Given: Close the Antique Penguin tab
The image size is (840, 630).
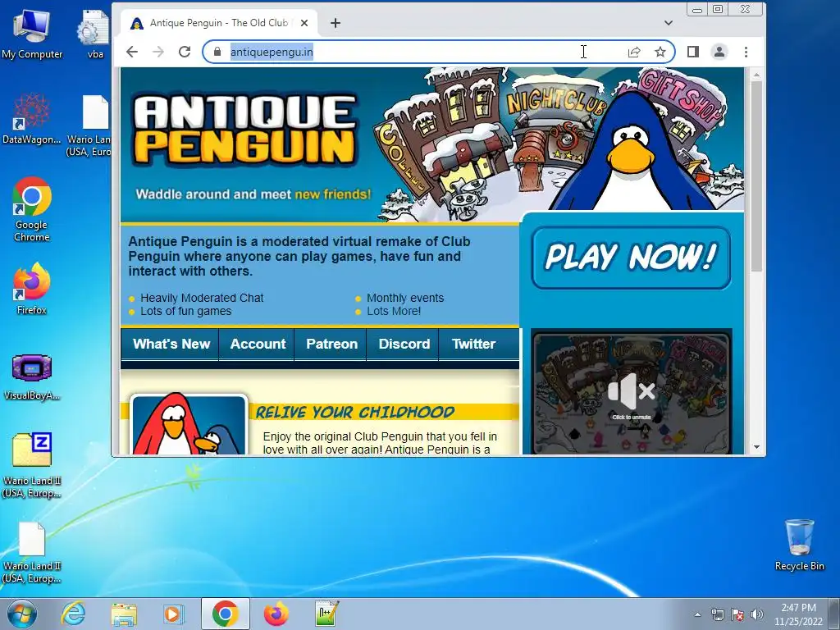Looking at the screenshot, I should [x=304, y=23].
